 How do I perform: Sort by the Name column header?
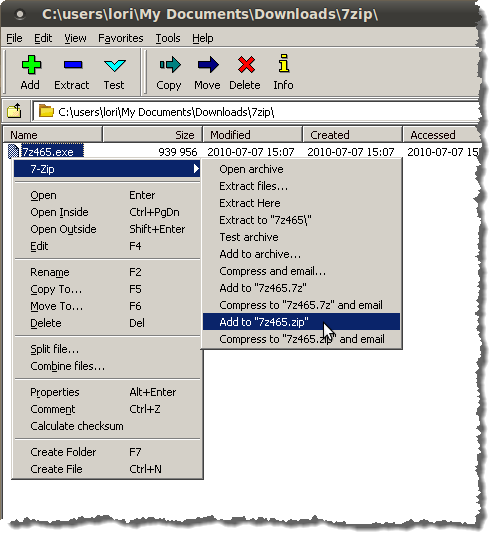[53, 135]
